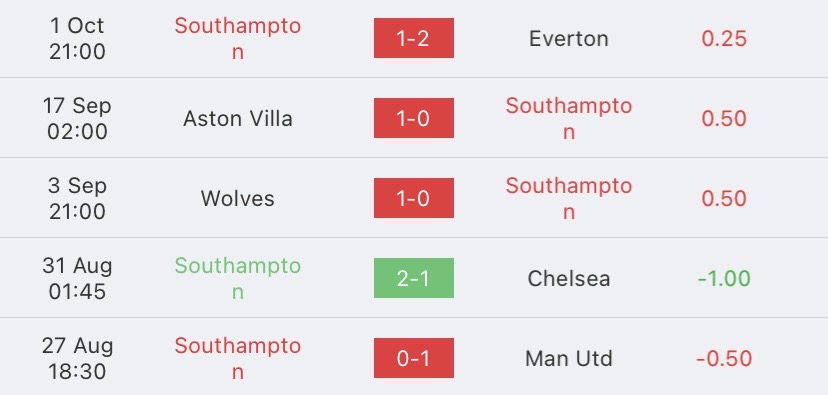The image size is (828, 395).
Task: Select the Aston Villa 1-0 score badge
Action: 413,118
